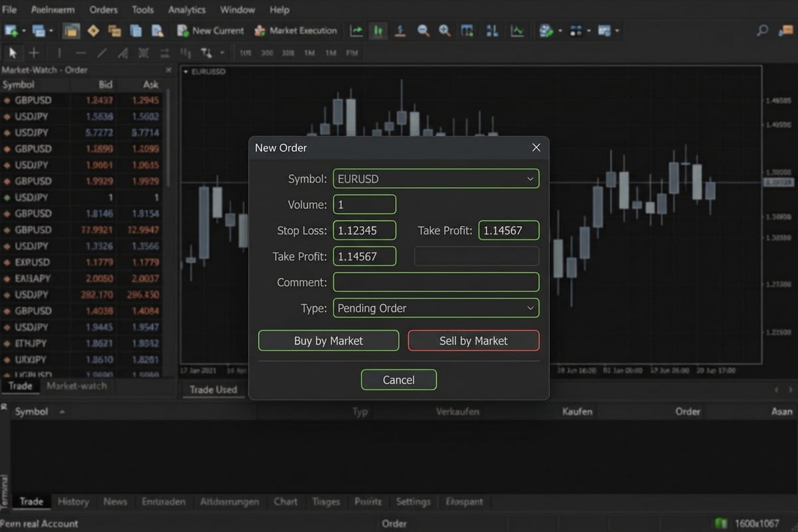
Task: Open the Help menu
Action: (279, 9)
